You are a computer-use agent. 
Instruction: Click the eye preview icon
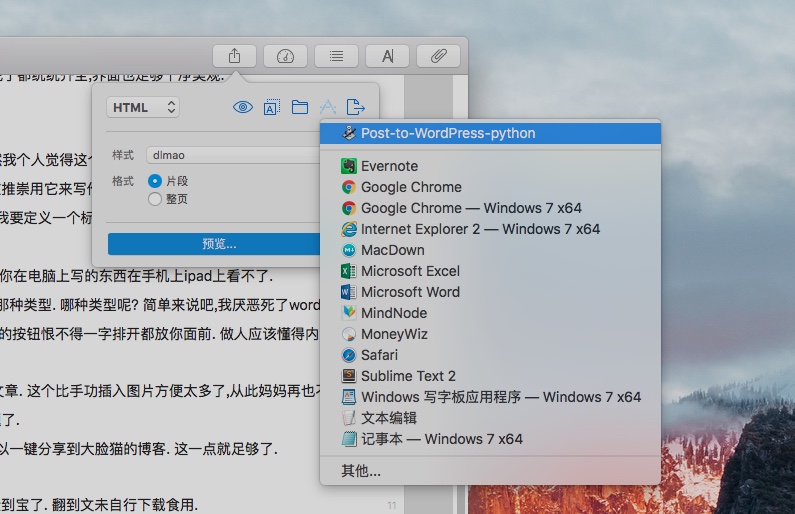tap(243, 107)
